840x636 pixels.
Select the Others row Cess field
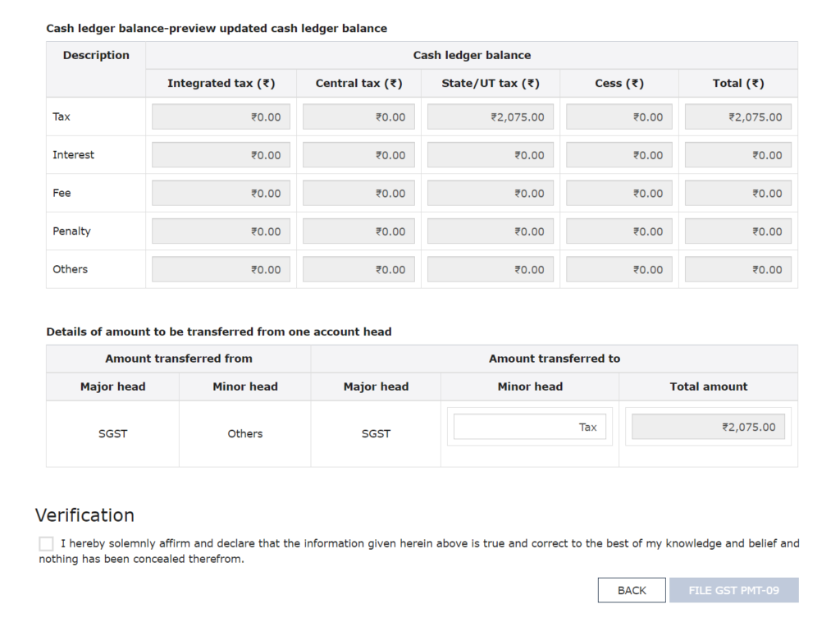[x=619, y=270]
